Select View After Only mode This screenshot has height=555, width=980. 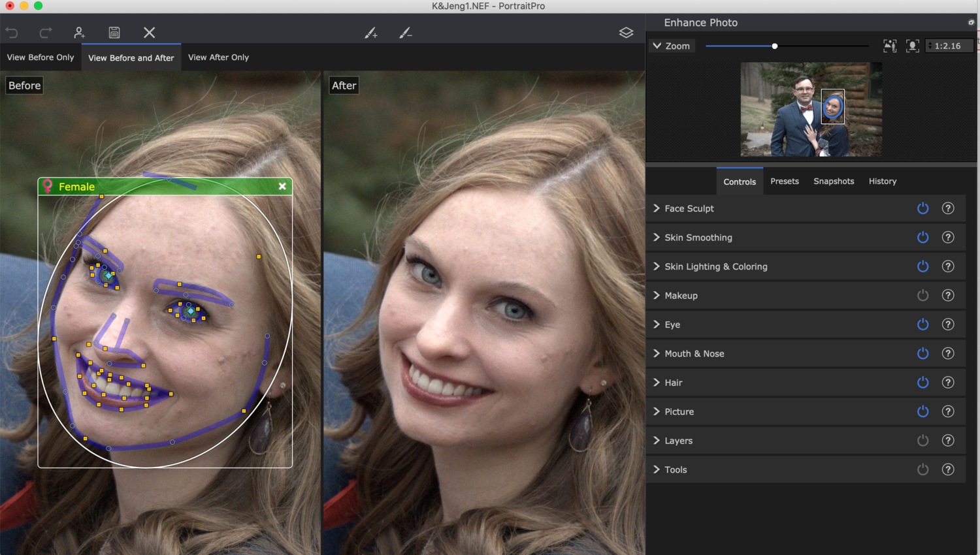218,57
